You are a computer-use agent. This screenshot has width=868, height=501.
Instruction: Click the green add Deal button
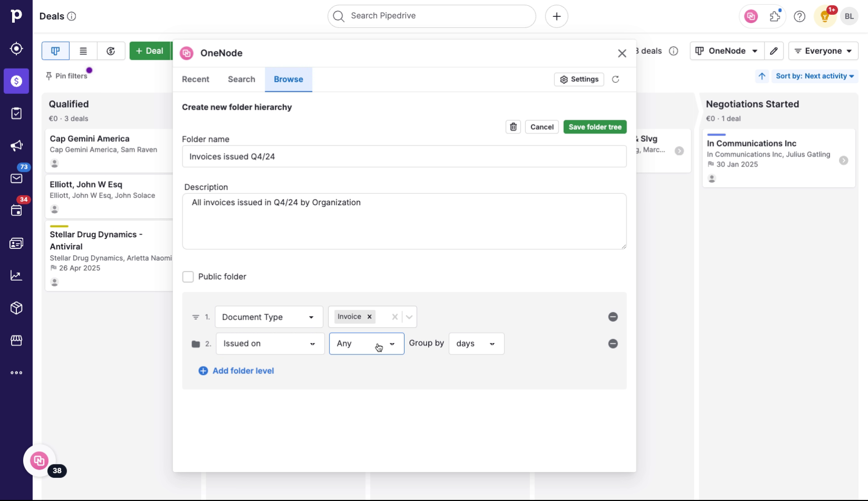(150, 51)
